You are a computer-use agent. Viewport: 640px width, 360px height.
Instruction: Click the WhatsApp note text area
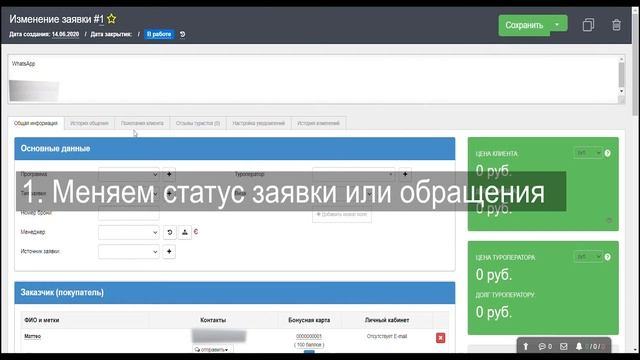(x=312, y=80)
